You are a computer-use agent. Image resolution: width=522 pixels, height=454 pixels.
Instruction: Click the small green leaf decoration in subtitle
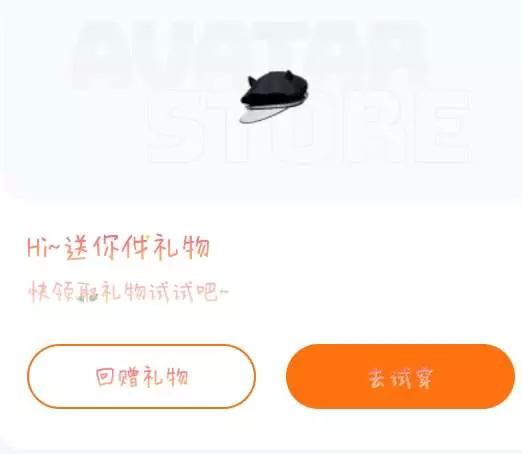81,299
